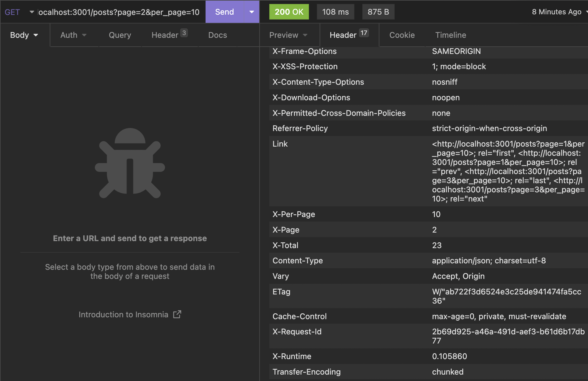Switch to the Cookie response tab

pyautogui.click(x=402, y=35)
